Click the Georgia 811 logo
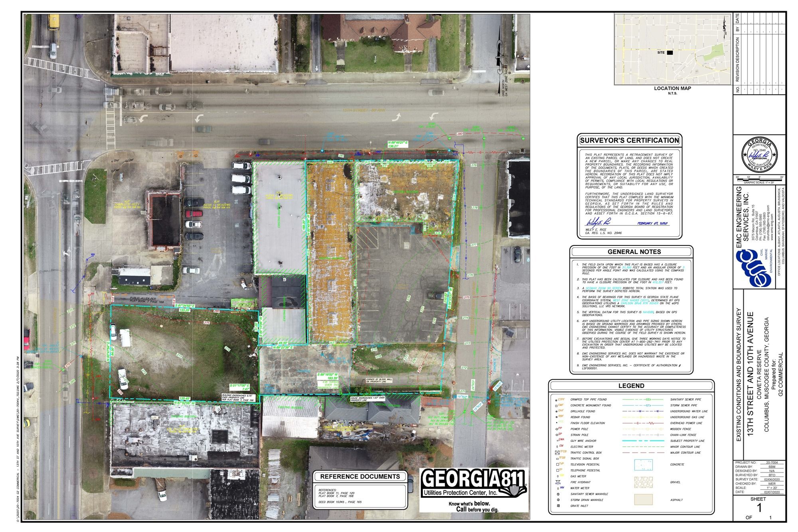The image size is (798, 532). (474, 483)
